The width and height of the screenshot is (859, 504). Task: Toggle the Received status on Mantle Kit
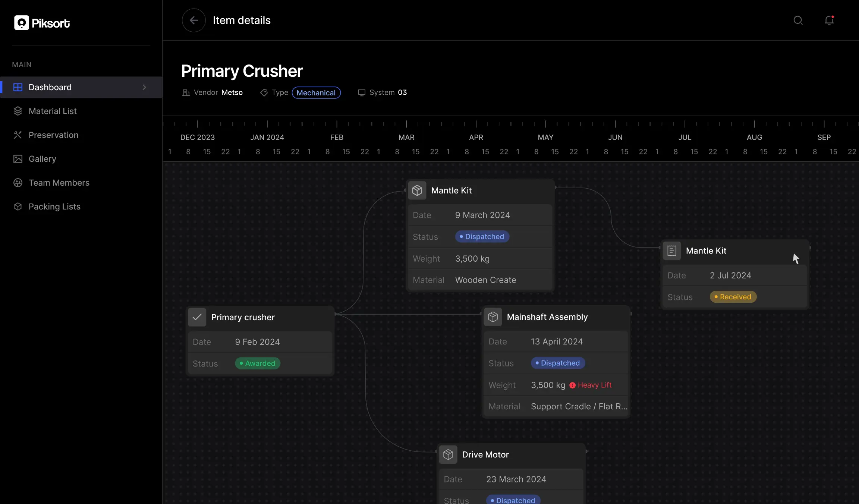733,297
